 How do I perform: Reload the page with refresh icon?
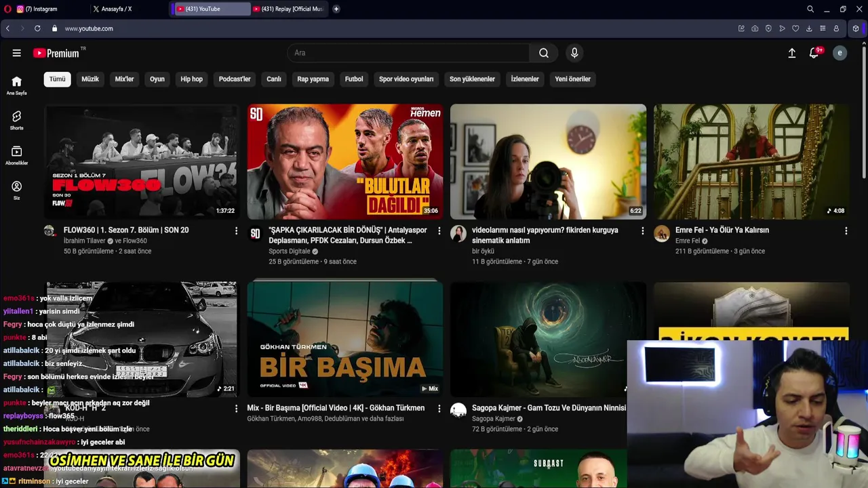point(37,28)
